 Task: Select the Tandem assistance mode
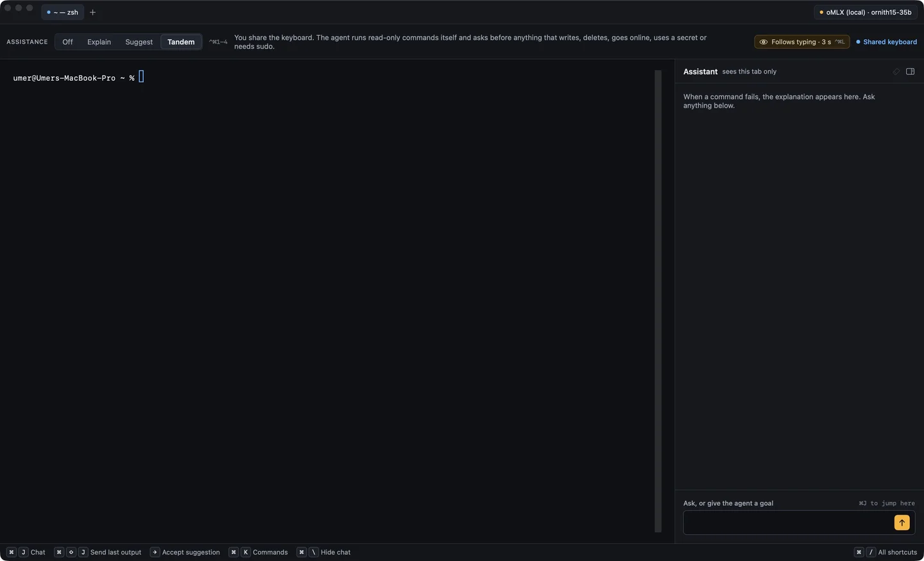[x=181, y=42]
